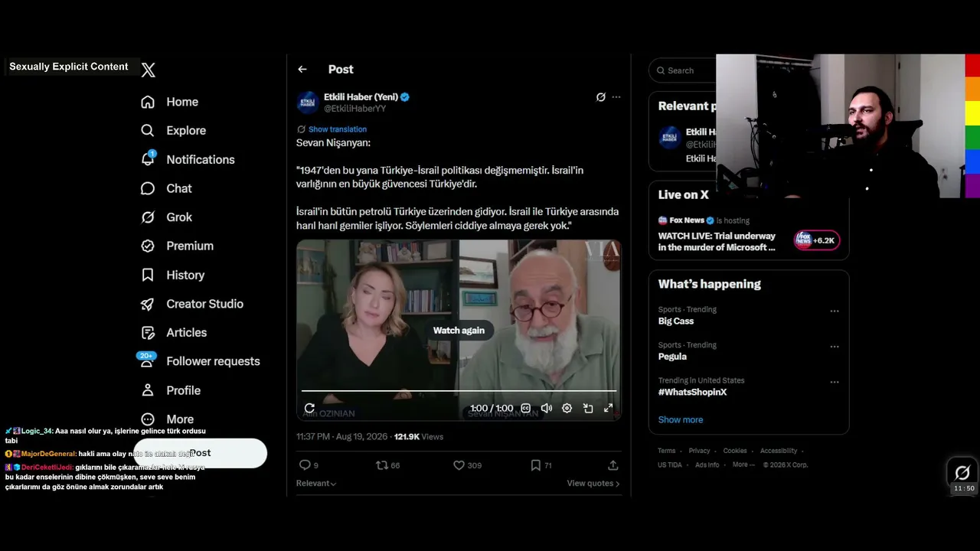Open the US TIDA footer link
The width and height of the screenshot is (980, 551).
coord(670,465)
